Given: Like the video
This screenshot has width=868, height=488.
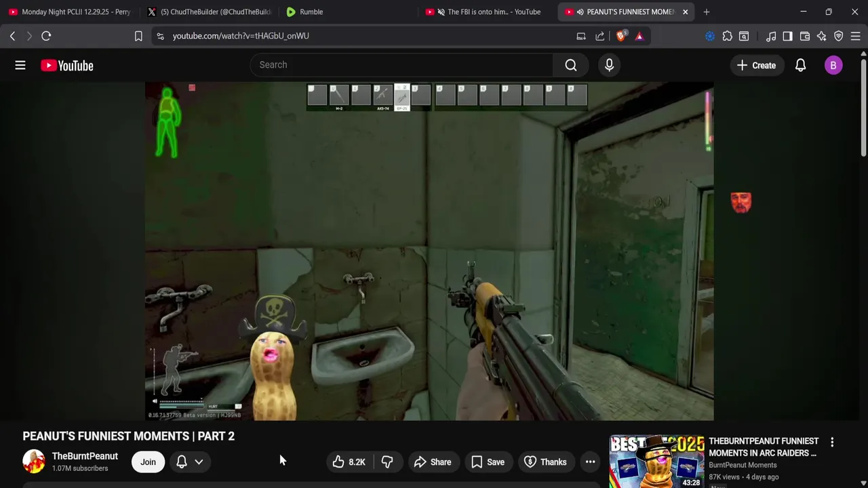Looking at the screenshot, I should tap(350, 462).
